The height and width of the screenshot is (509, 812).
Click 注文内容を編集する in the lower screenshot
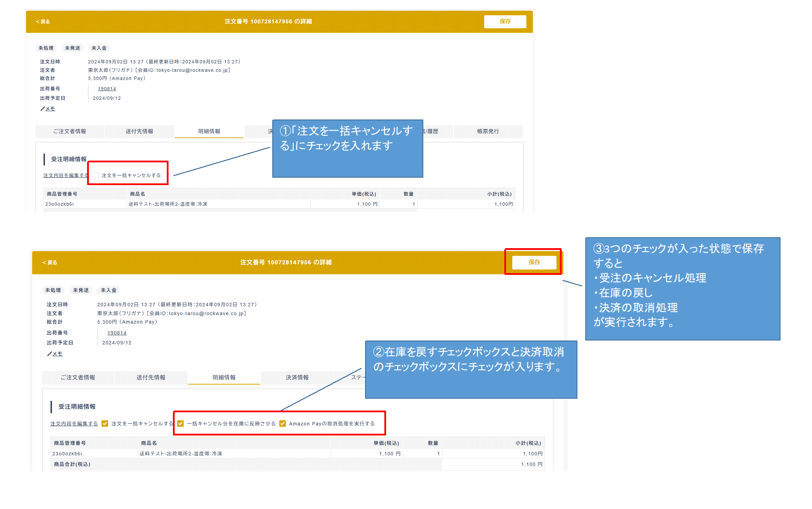tap(74, 424)
